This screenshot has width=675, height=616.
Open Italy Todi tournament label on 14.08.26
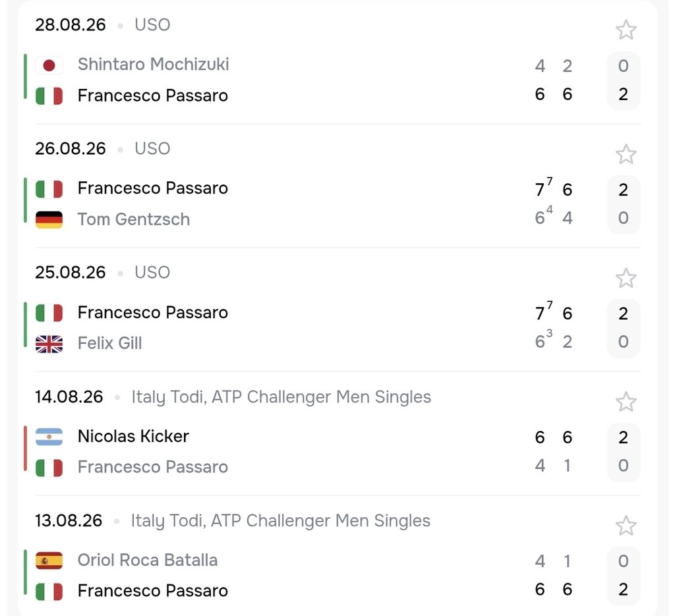281,397
